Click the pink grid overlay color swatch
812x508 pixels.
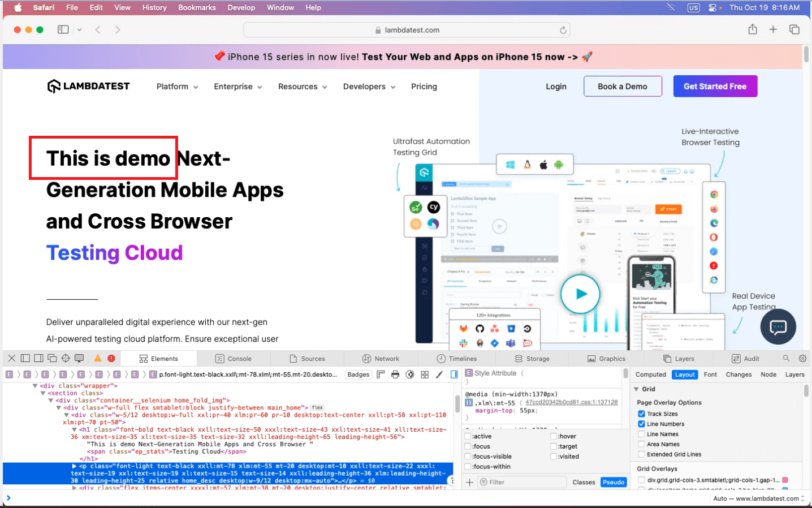(x=785, y=480)
